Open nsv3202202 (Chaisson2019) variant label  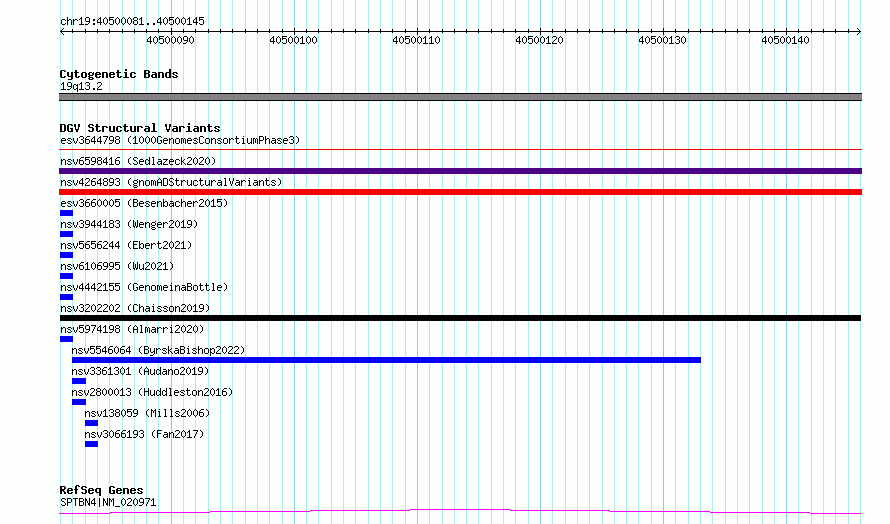pos(135,308)
